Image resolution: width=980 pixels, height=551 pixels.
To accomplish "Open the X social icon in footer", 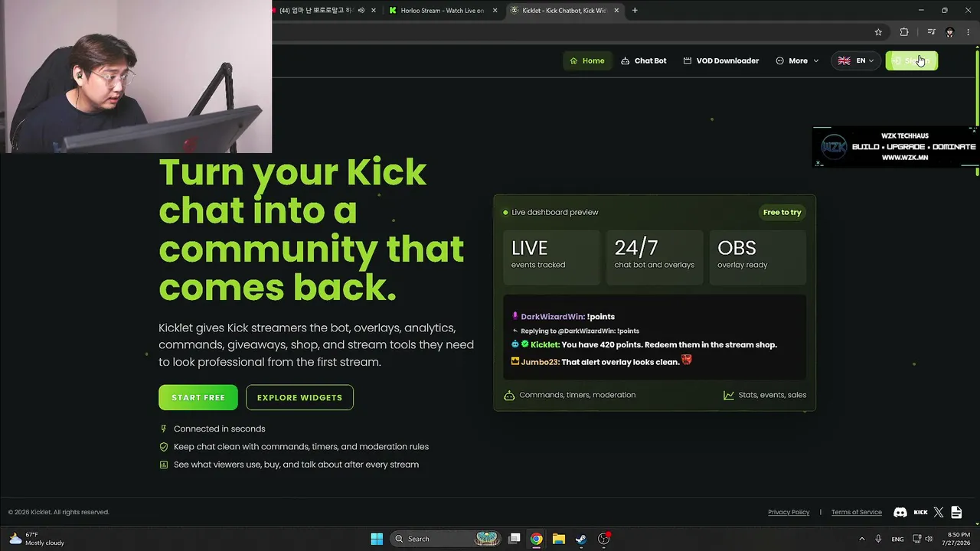I will point(939,512).
